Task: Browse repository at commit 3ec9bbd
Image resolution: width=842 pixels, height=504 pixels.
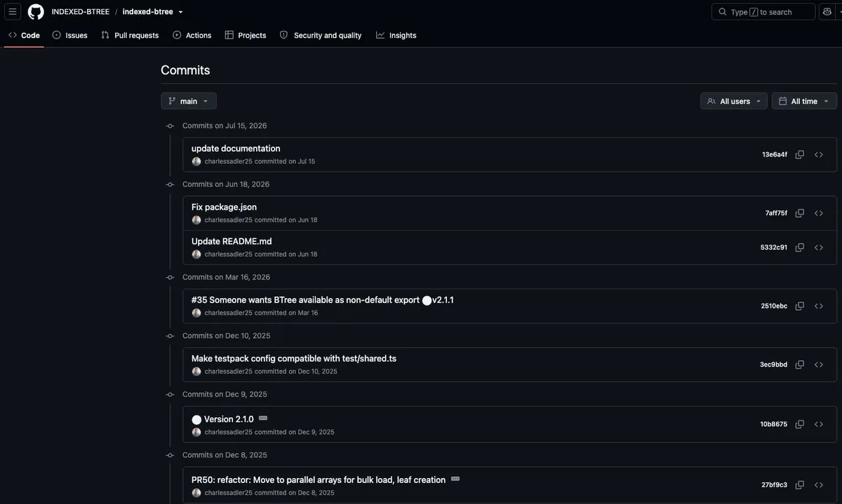Action: click(819, 365)
